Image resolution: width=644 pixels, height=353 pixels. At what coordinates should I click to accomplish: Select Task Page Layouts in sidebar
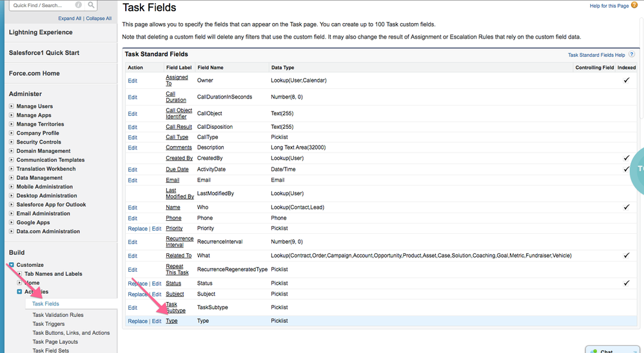(x=55, y=342)
